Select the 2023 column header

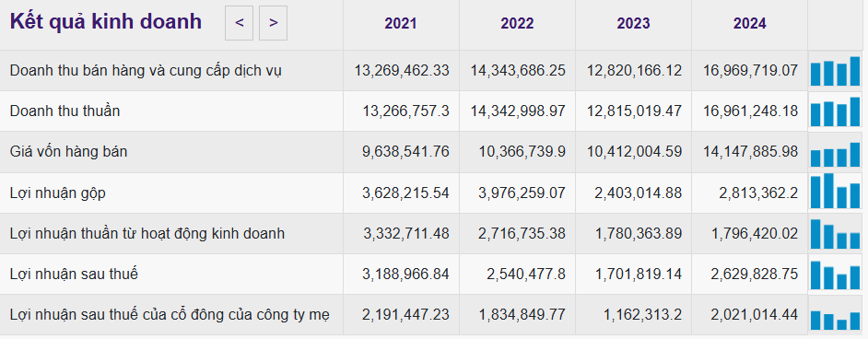click(x=633, y=23)
